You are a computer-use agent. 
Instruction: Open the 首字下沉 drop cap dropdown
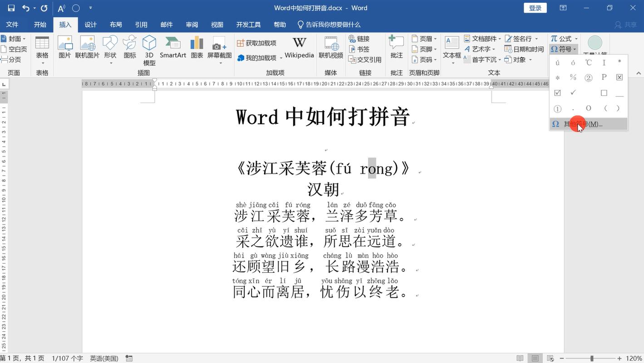pyautogui.click(x=482, y=59)
